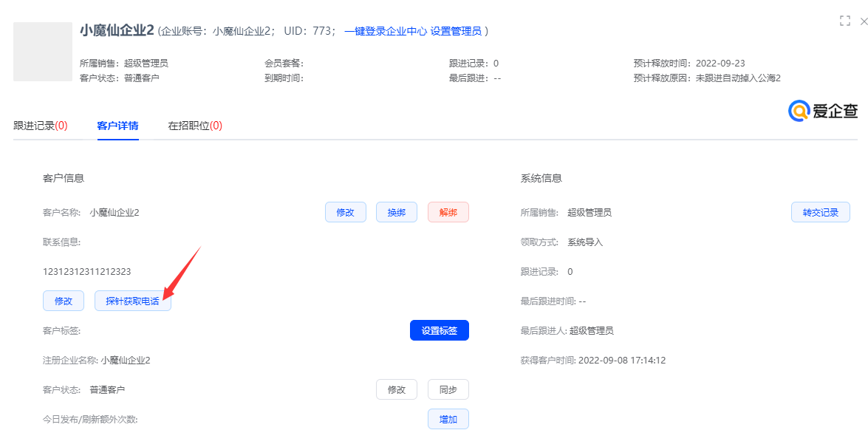Close the customer detail dialog
868x430 pixels.
coord(864,21)
